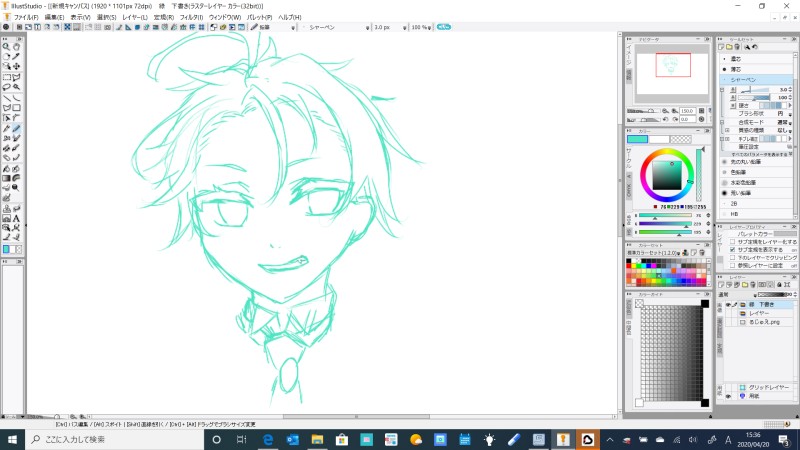The image size is (800, 450).
Task: Select the Stamp tool in toolbox
Action: coord(6,209)
